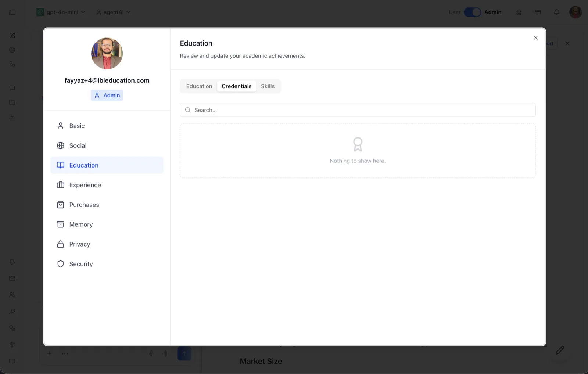588x374 pixels.
Task: Click the users icon in left sidebar
Action: (x=12, y=295)
